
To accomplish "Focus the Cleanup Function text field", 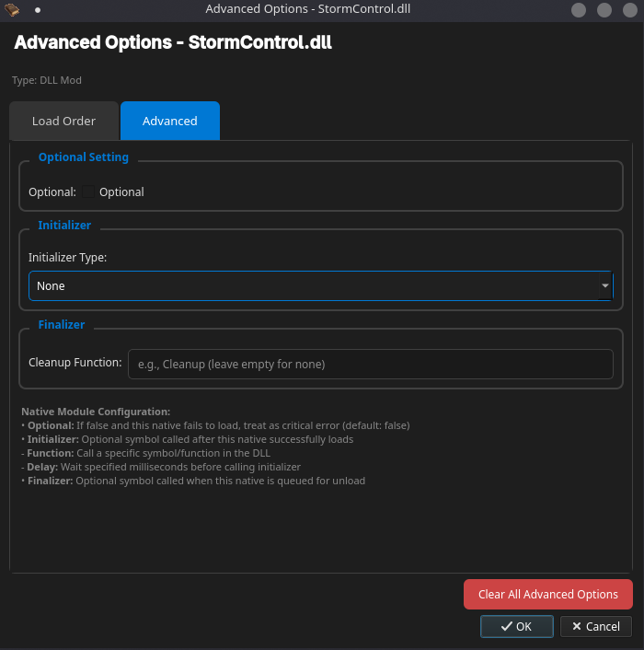I will 370,364.
